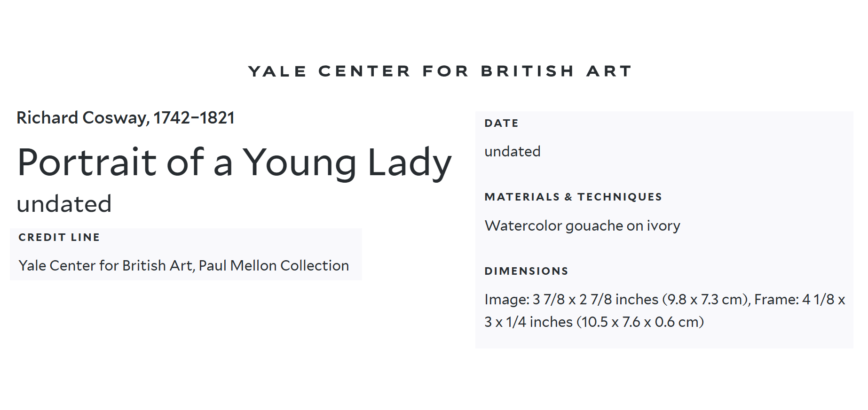Click Yale Center for British Art in credit line
This screenshot has width=868, height=410.
coord(106,266)
